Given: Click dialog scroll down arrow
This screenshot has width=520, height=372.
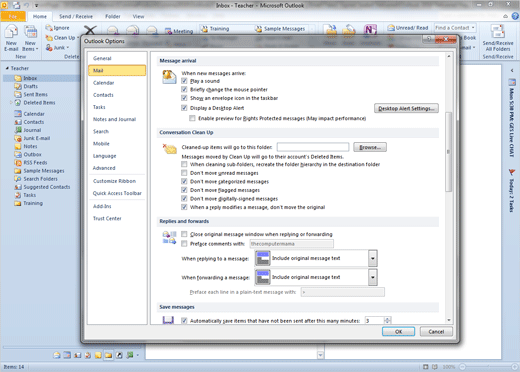Looking at the screenshot, I should 449,320.
